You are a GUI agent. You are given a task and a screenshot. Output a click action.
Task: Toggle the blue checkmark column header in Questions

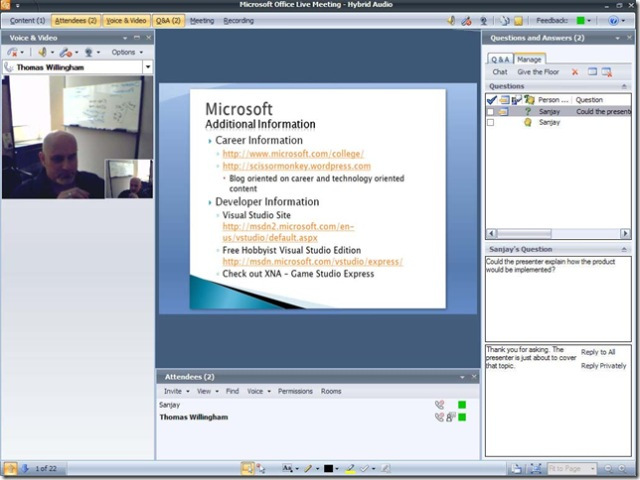[492, 100]
